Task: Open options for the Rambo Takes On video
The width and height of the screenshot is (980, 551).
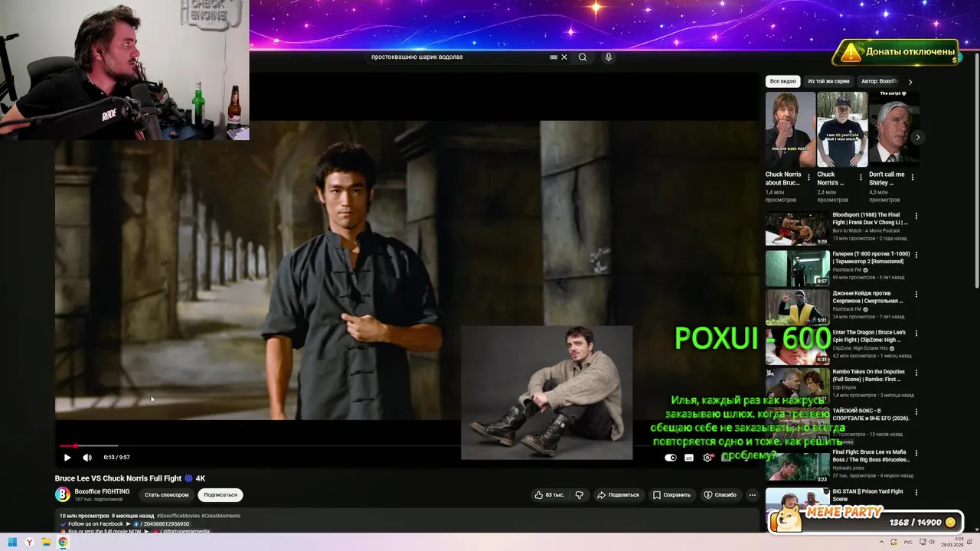Action: pos(916,373)
